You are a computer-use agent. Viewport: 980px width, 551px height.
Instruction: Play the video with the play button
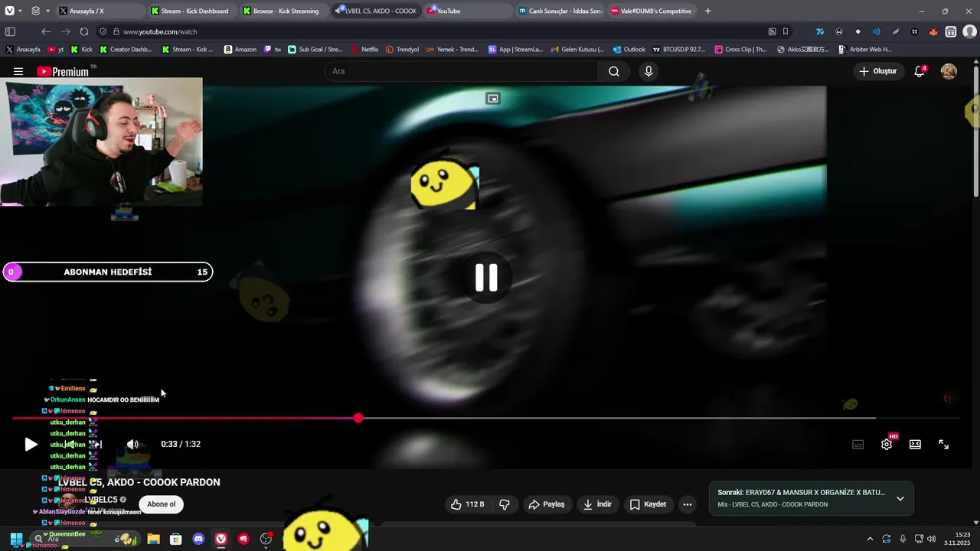click(x=30, y=445)
